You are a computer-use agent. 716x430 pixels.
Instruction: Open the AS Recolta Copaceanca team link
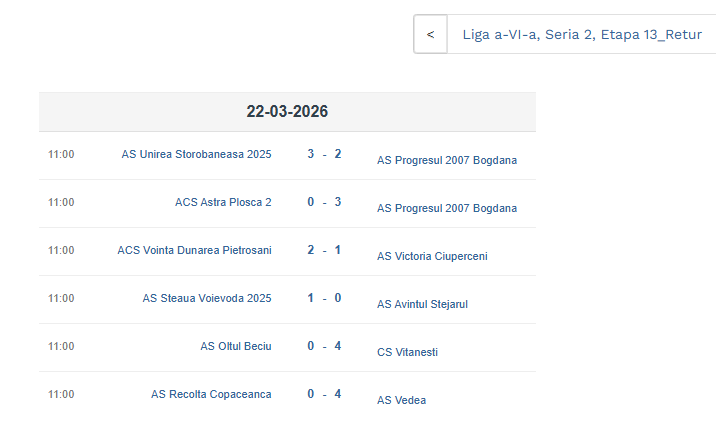coord(211,394)
